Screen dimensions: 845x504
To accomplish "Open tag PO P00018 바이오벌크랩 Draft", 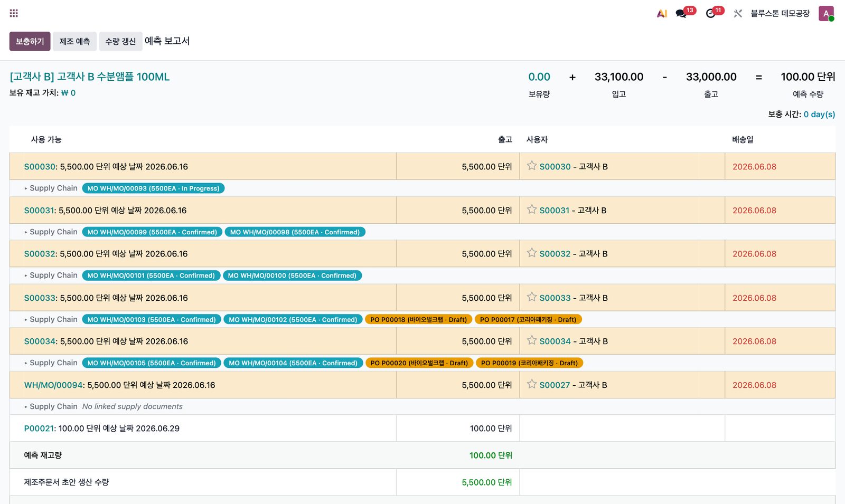I will coord(418,320).
